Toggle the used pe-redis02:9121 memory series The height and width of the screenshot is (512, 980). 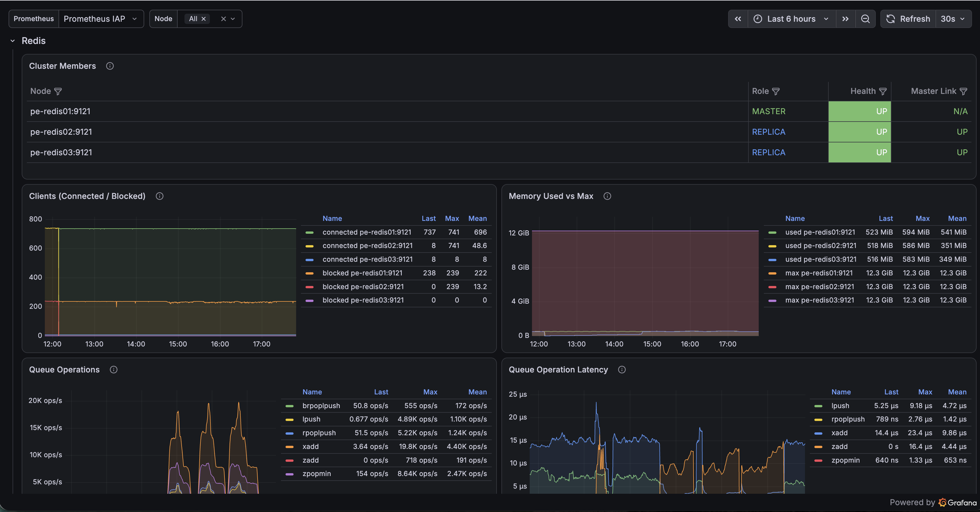[x=821, y=246]
